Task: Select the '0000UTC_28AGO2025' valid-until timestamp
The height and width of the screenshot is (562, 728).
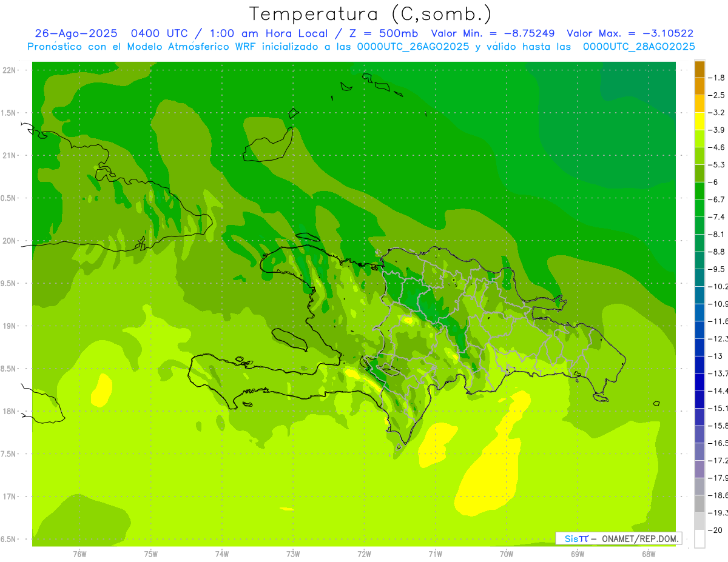Action: pyautogui.click(x=639, y=47)
